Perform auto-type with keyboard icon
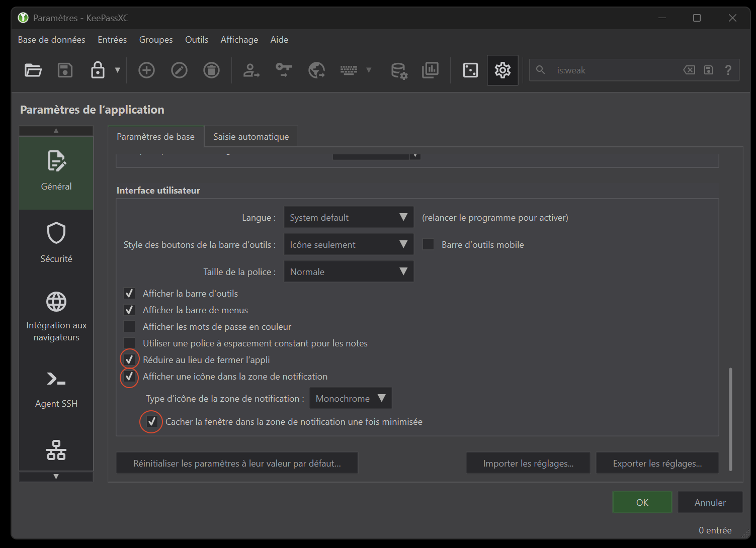This screenshot has height=548, width=756. click(349, 70)
